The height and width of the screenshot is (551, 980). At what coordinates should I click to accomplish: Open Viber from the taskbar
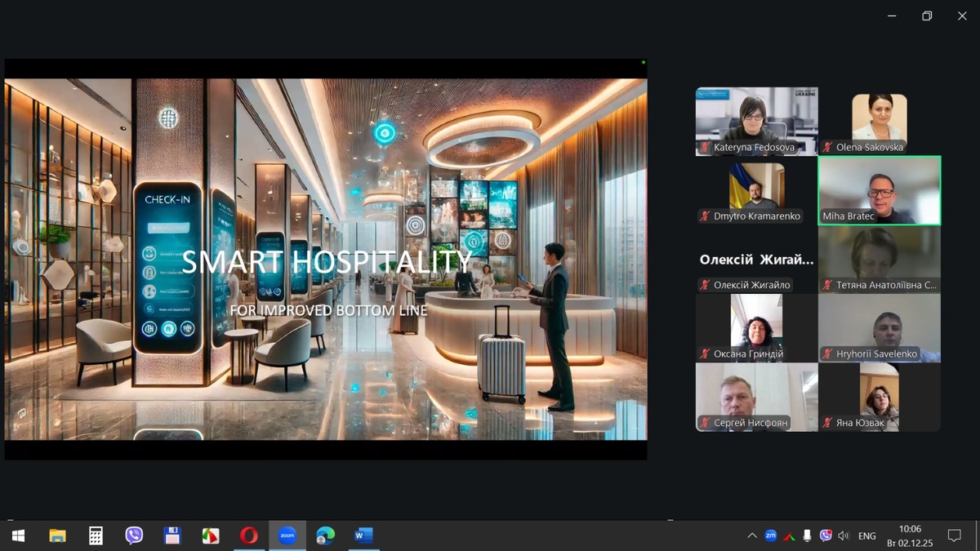(x=134, y=535)
